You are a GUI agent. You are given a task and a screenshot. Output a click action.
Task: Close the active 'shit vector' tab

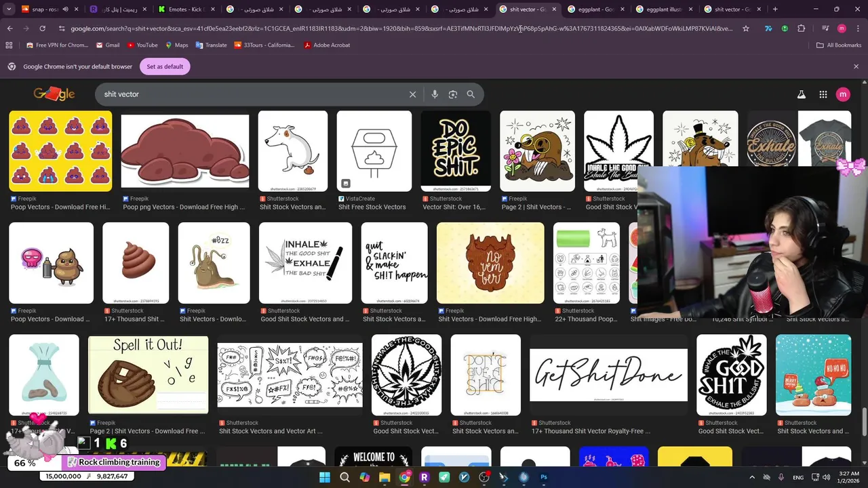(554, 9)
